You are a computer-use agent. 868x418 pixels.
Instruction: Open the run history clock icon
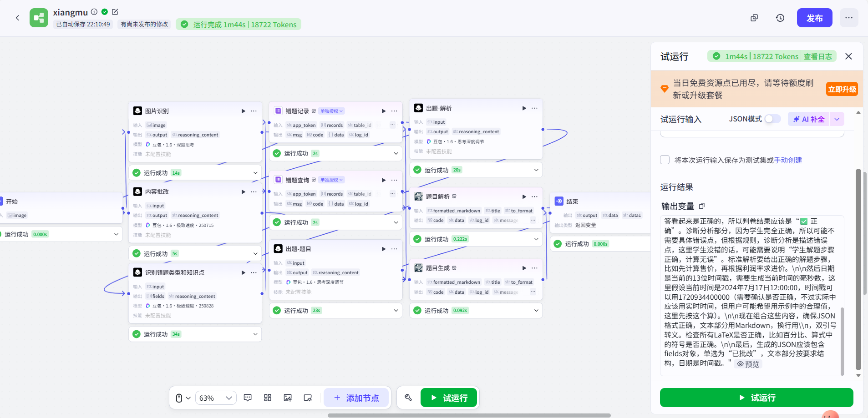[780, 18]
